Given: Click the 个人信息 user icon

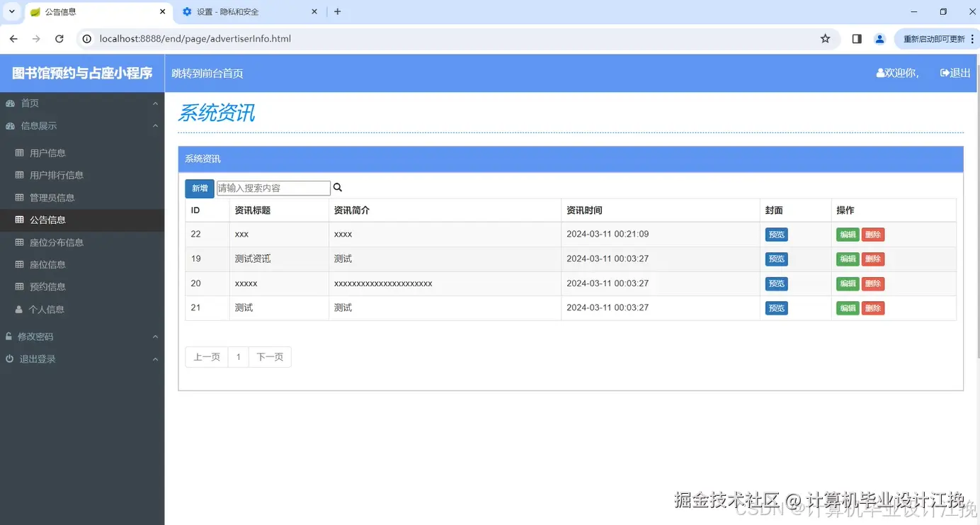Looking at the screenshot, I should click(19, 309).
